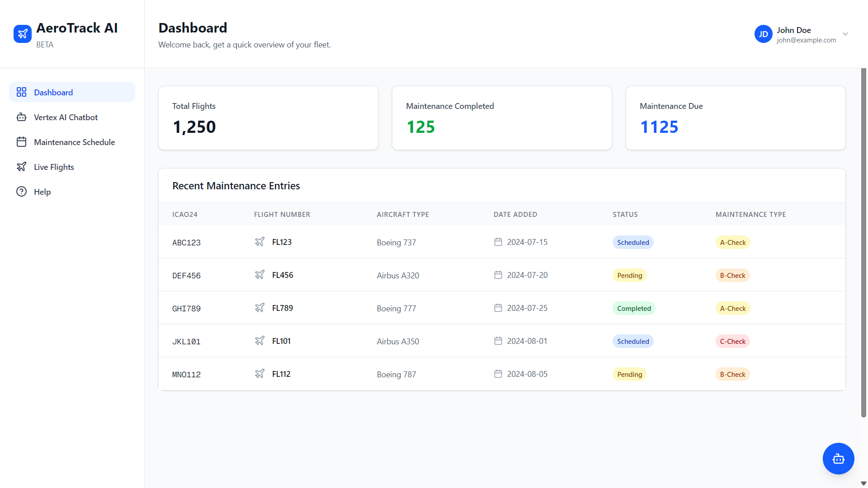Click the Vertex AI Chatbot robot icon
This screenshot has height=488, width=868.
click(21, 117)
